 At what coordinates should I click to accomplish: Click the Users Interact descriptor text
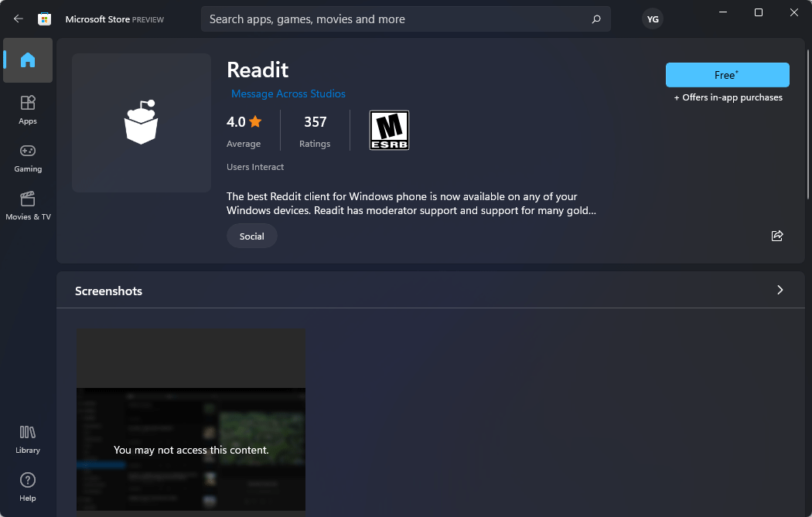coord(255,167)
